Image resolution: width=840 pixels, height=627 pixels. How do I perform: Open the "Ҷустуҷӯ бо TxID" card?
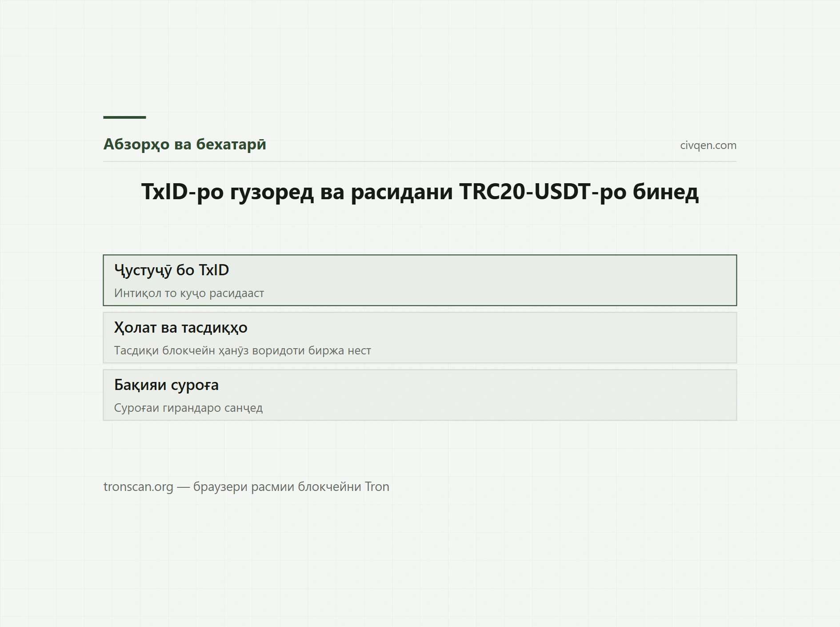[x=420, y=280]
